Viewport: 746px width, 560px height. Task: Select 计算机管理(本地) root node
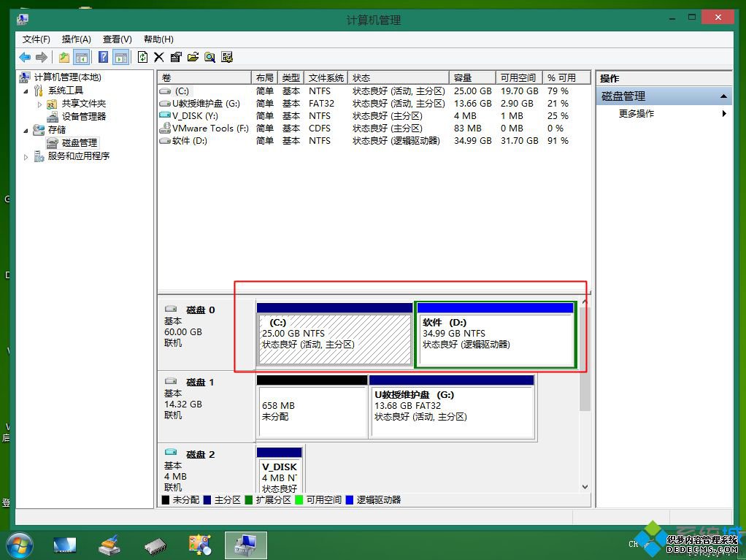(67, 77)
